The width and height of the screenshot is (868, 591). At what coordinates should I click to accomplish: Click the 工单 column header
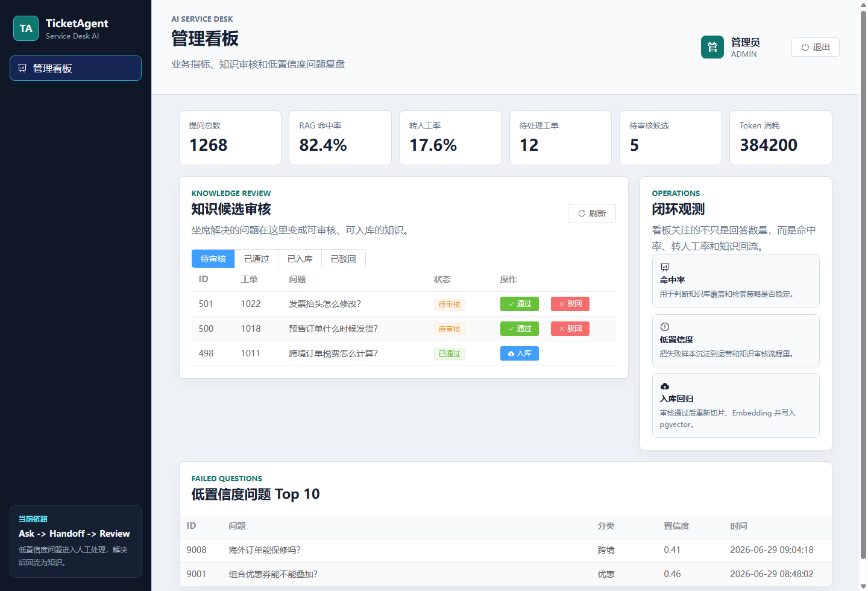pyautogui.click(x=249, y=279)
